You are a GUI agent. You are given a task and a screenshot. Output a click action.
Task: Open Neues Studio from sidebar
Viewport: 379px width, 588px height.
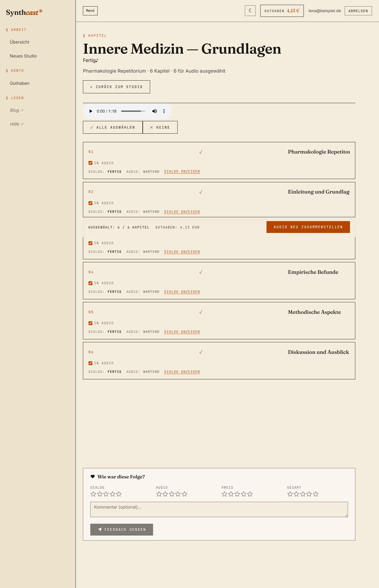pyautogui.click(x=23, y=56)
